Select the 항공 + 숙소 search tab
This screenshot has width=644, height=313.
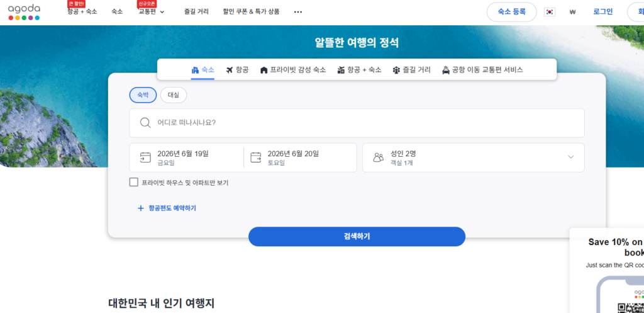[359, 70]
